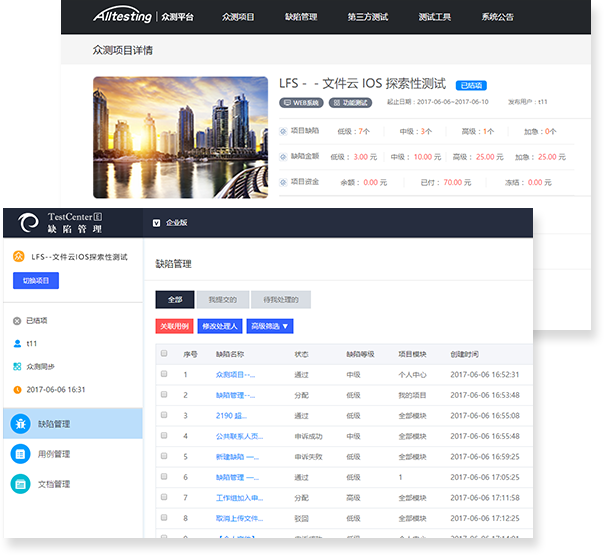Click the orange clock icon beside 2017-06-06 16:31
This screenshot has width=604, height=555.
(x=17, y=389)
